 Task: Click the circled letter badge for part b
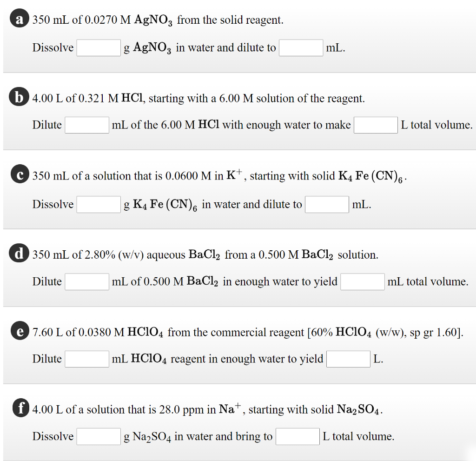click(19, 97)
